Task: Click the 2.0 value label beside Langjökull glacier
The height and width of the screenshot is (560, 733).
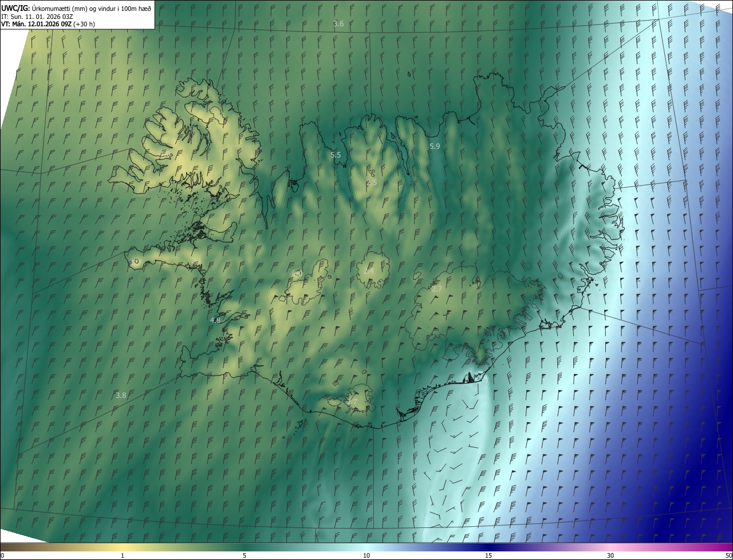Action: [297, 273]
